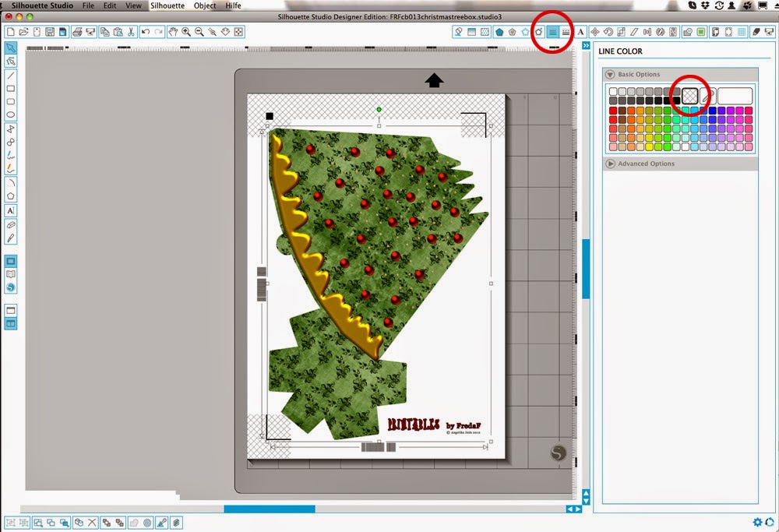Activate the Pan hand tool
Viewport: 779px width, 532px height.
pyautogui.click(x=173, y=32)
